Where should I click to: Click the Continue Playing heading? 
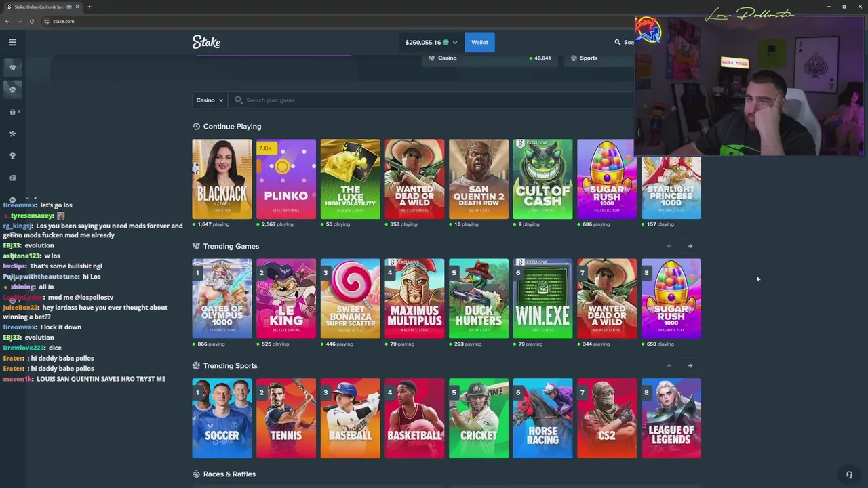232,127
